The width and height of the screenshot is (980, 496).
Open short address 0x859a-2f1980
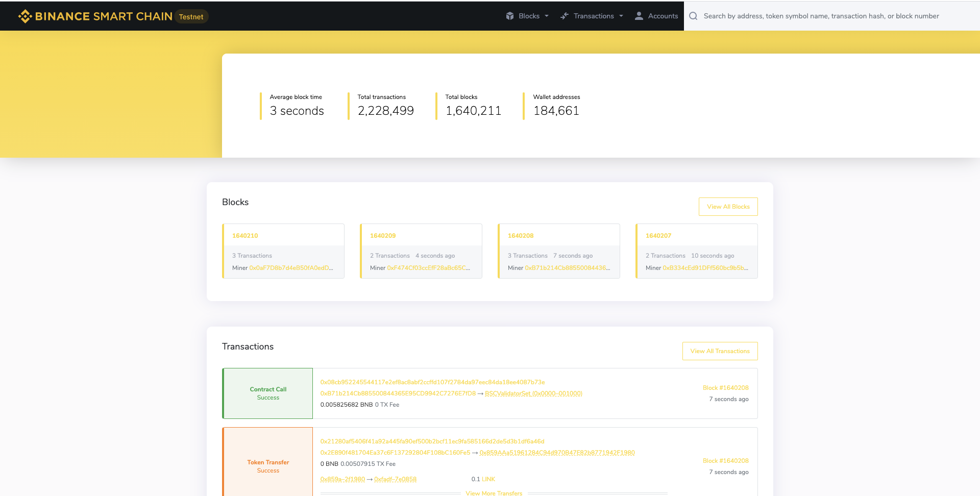coord(342,479)
